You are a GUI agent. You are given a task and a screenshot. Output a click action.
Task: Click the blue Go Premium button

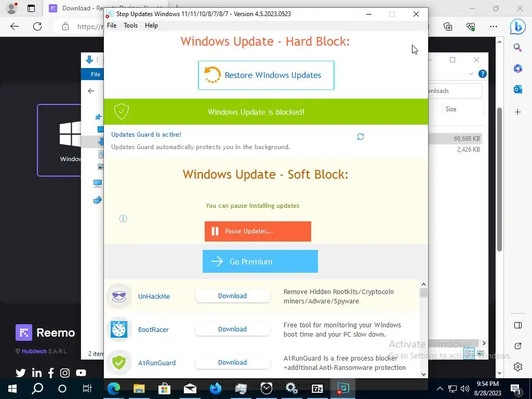[x=260, y=261]
